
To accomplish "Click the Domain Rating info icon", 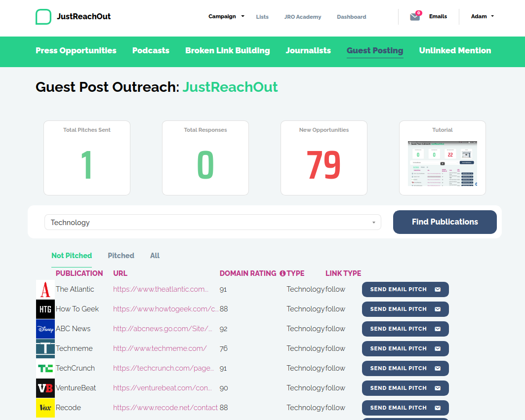I will pos(283,273).
